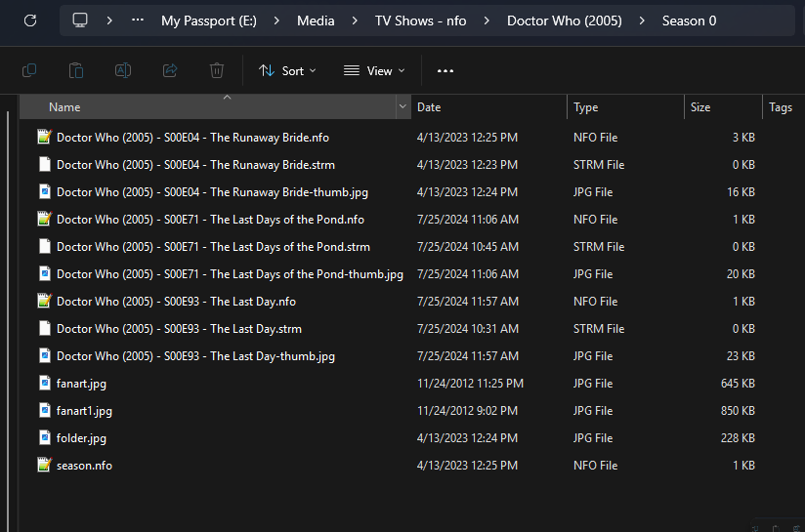Expand the chevron after Media breadcrumb
805x532 pixels.
coord(355,20)
